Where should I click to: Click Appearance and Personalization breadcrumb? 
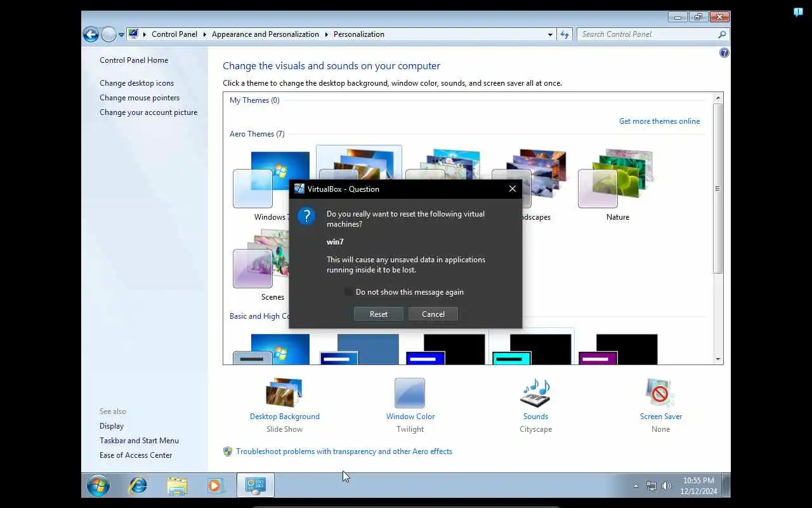click(265, 34)
